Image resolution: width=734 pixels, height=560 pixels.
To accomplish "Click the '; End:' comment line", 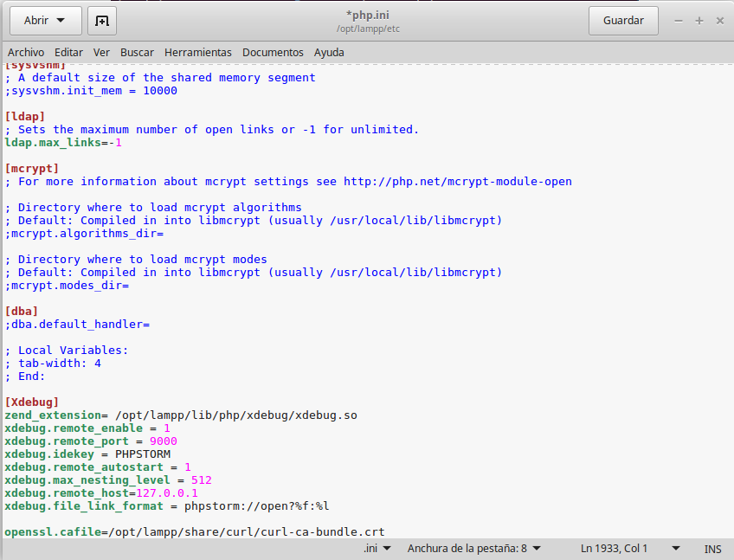I will pos(25,377).
